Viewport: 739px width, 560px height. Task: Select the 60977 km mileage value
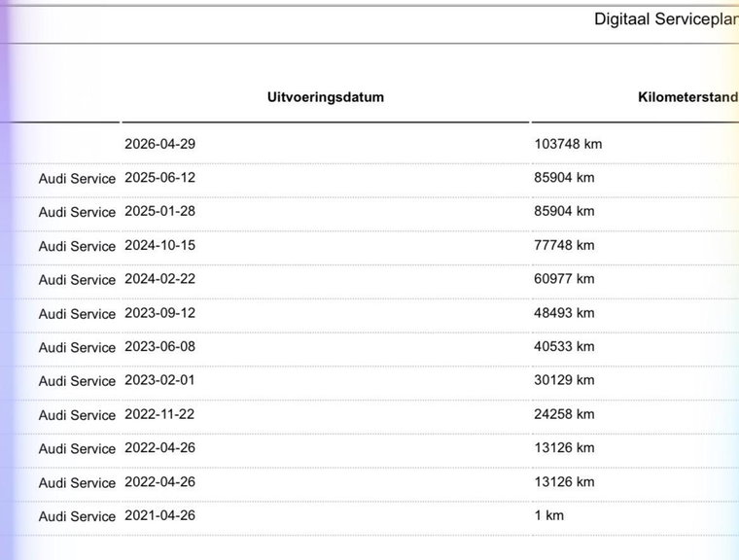point(564,279)
